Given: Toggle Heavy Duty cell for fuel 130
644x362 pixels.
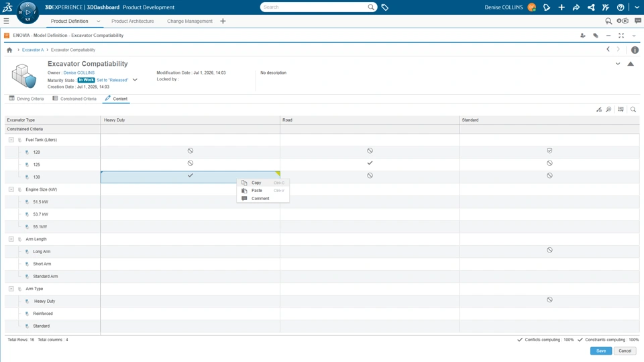Looking at the screenshot, I should pos(190,177).
